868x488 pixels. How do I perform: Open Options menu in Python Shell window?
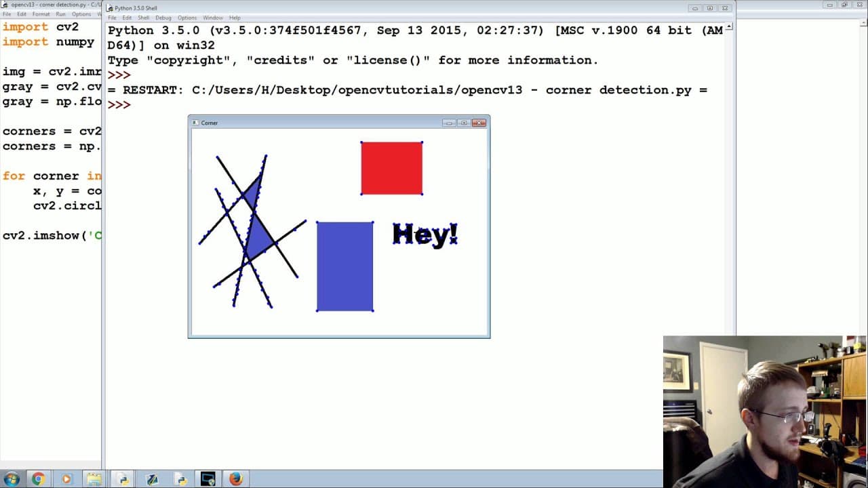[187, 18]
